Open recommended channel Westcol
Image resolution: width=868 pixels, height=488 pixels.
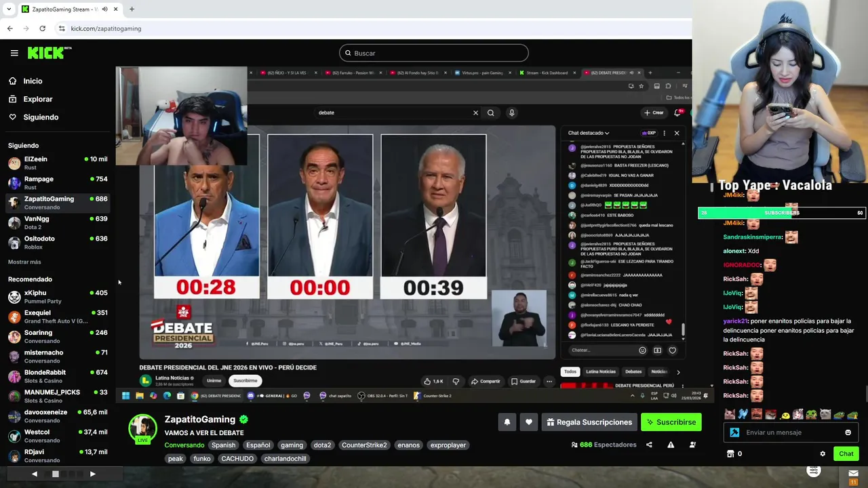click(58, 436)
